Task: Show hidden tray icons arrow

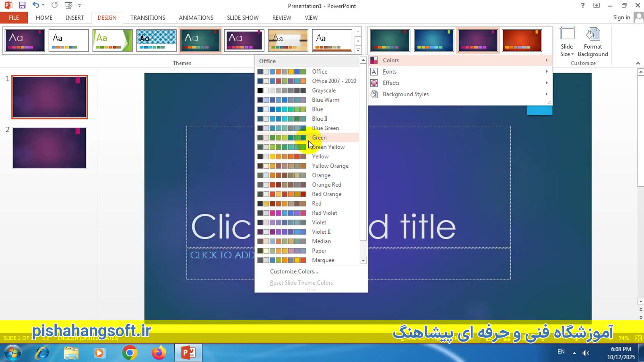Action: tap(574, 353)
